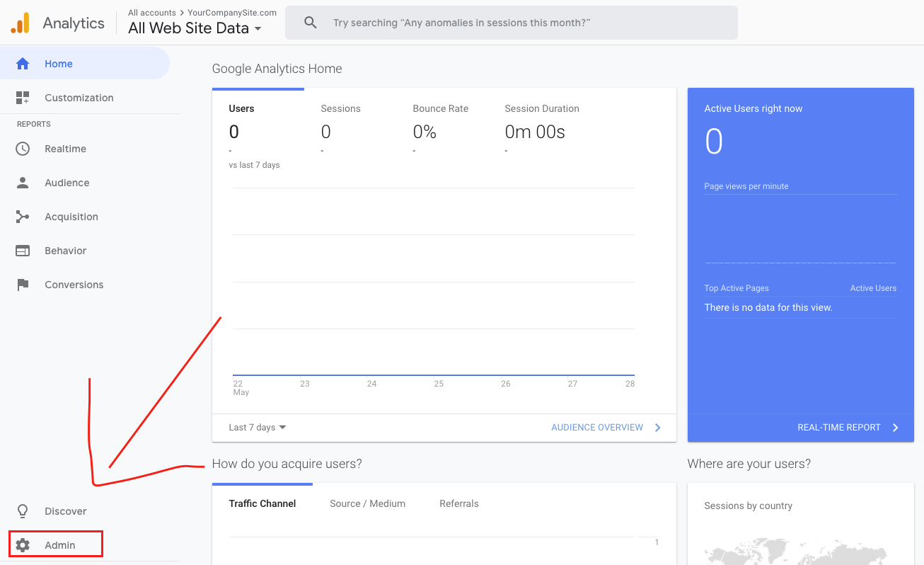Screen dimensions: 924x565
Task: Click the Where are your users? heading
Action: click(x=749, y=464)
